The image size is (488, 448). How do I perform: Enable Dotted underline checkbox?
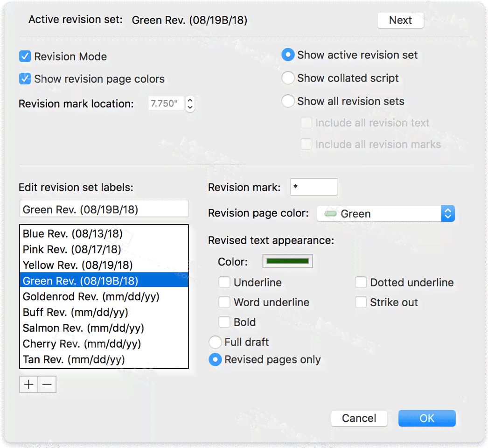click(x=361, y=282)
